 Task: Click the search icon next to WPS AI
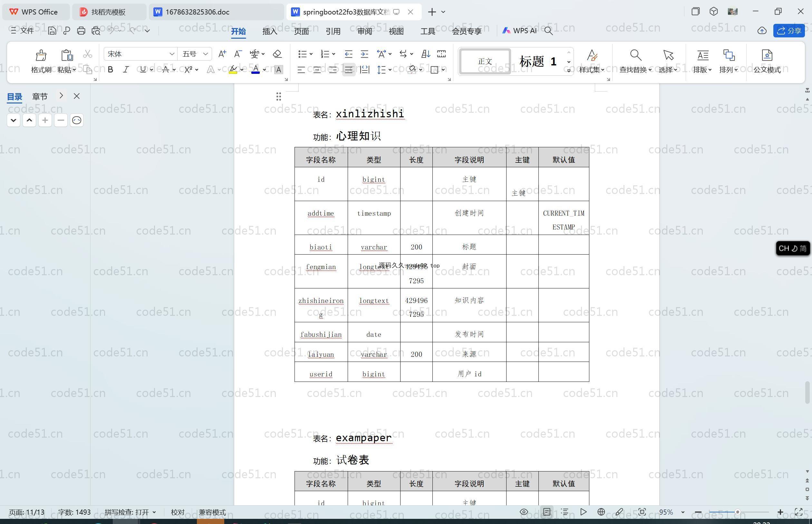548,31
